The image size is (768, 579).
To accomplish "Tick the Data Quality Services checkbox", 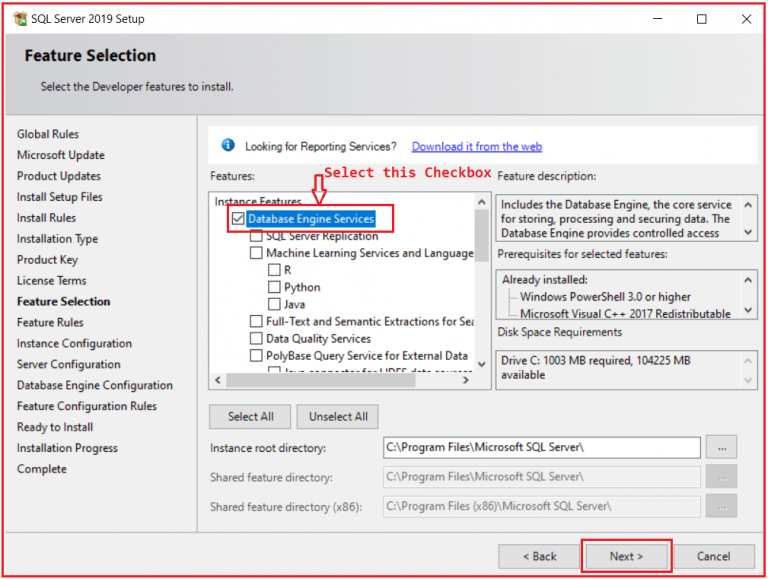I will point(256,338).
